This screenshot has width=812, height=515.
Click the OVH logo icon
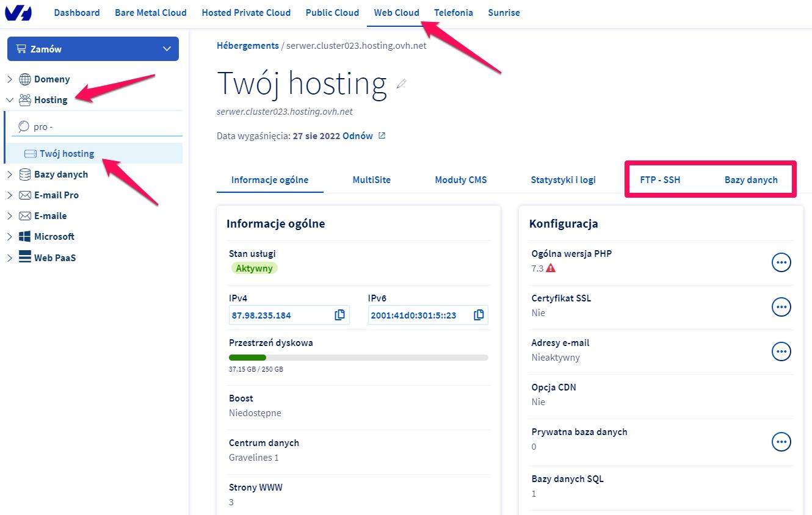18,12
